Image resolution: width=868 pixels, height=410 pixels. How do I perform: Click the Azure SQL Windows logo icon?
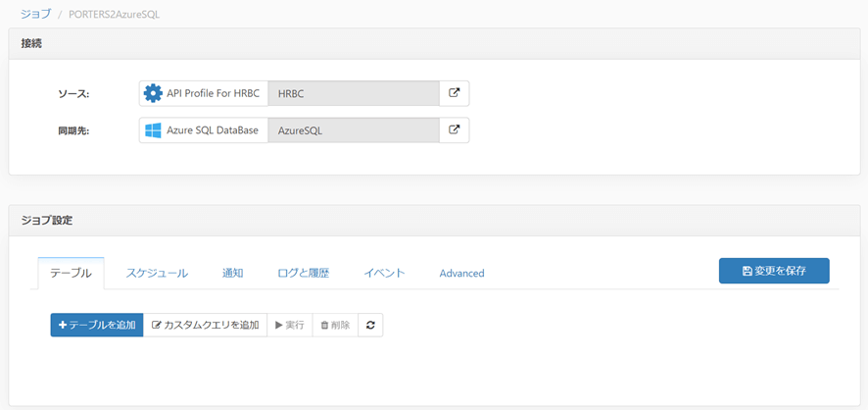click(x=153, y=130)
